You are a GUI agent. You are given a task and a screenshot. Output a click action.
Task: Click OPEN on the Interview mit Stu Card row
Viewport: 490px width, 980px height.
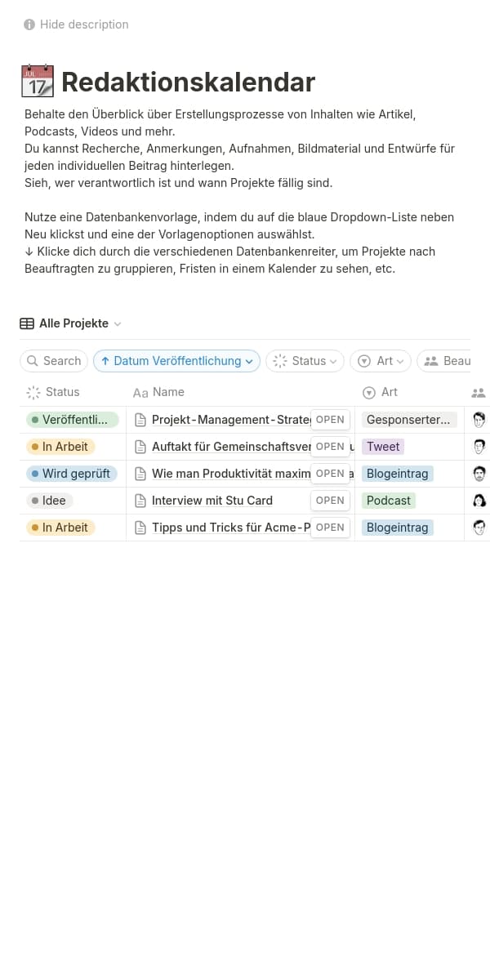330,500
